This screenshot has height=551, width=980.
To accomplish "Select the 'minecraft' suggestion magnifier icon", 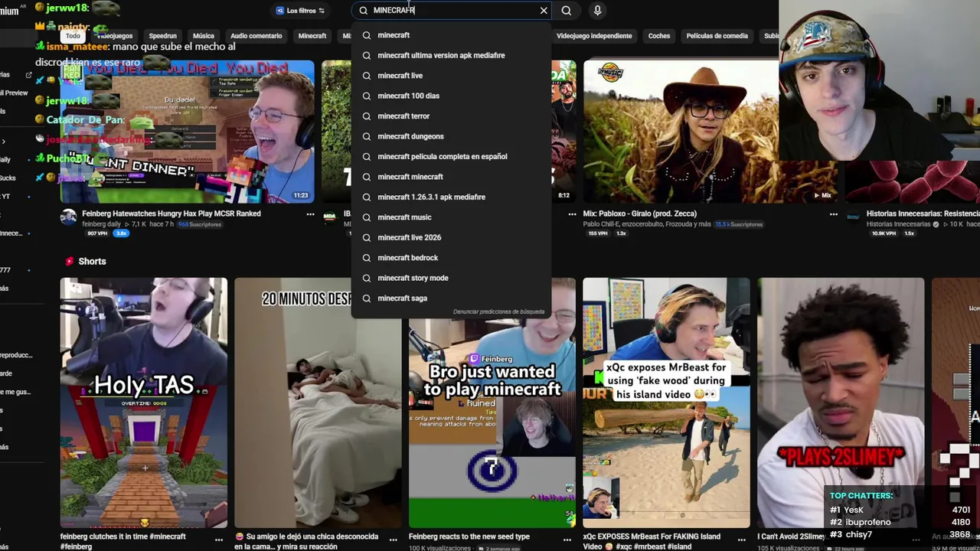I will pos(367,35).
